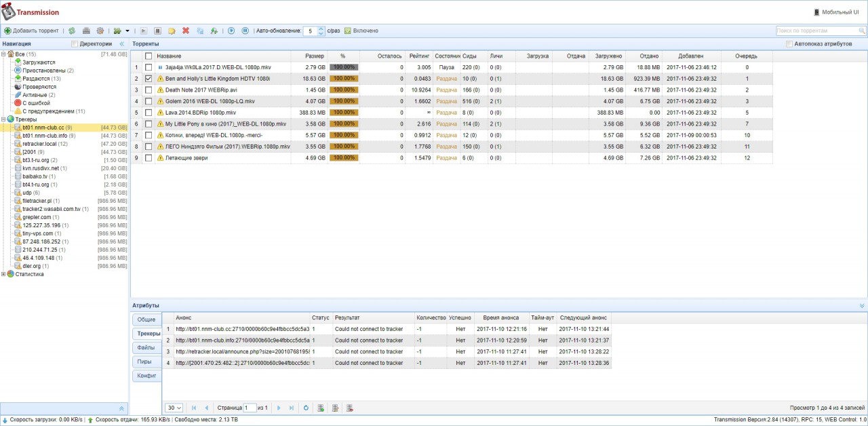Expand the navigation bottom panel chevron
The width and height of the screenshot is (868, 426).
[x=121, y=408]
